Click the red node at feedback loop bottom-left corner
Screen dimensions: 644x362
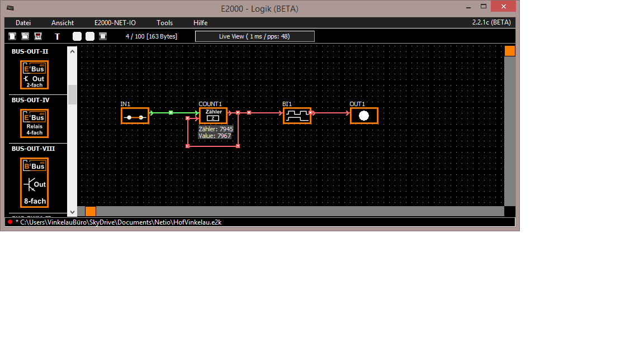188,146
